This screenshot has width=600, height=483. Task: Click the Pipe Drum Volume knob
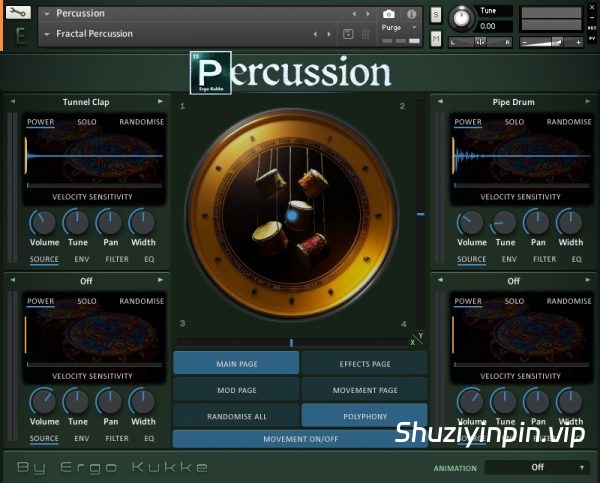471,222
